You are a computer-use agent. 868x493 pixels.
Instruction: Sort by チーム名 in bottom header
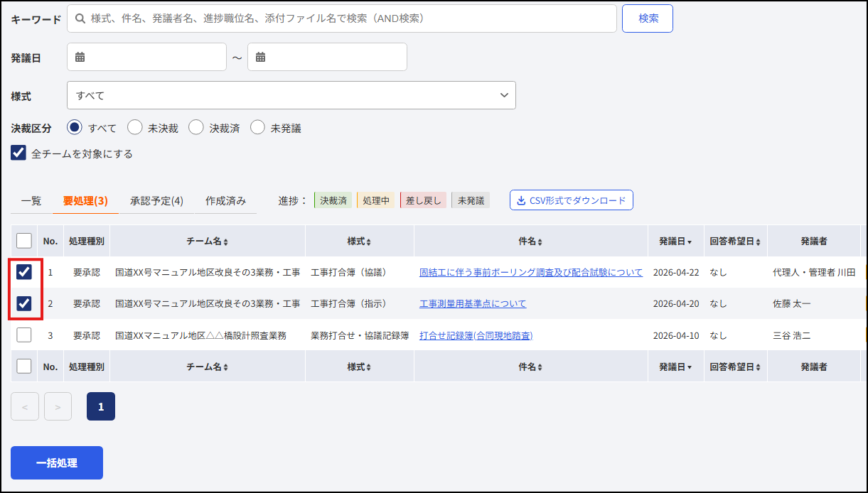coord(208,367)
